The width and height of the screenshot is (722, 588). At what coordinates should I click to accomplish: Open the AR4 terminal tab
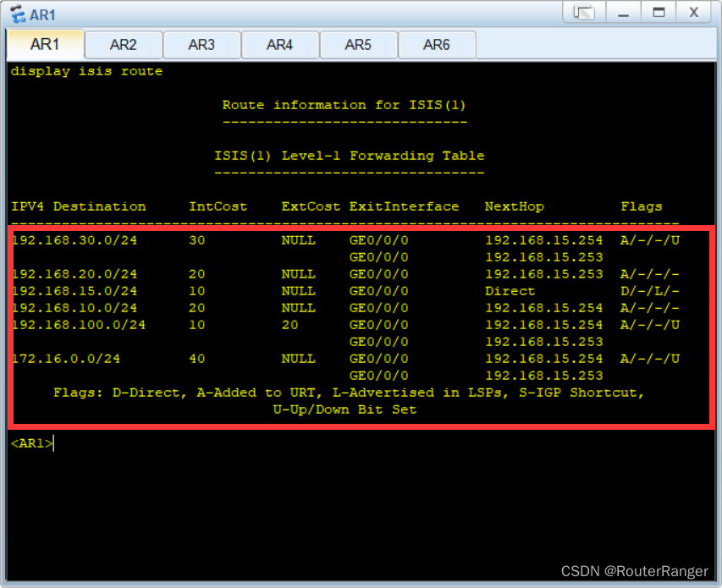pos(280,45)
